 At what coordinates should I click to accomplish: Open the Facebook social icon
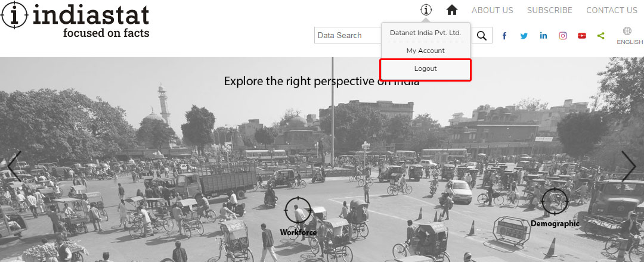(x=504, y=36)
